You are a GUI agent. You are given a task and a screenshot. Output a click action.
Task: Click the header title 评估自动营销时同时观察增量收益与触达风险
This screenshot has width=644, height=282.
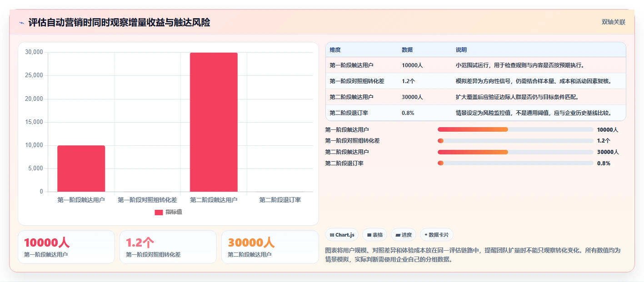[119, 23]
